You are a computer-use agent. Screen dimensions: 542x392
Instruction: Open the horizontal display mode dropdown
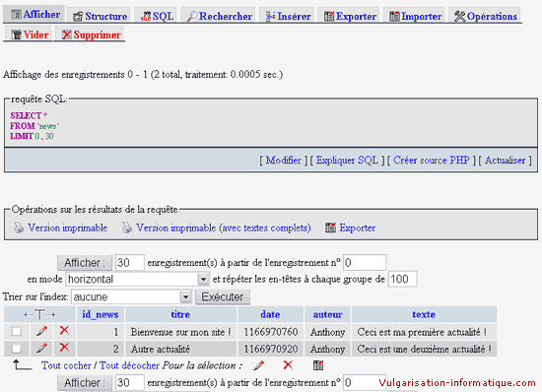(137, 279)
